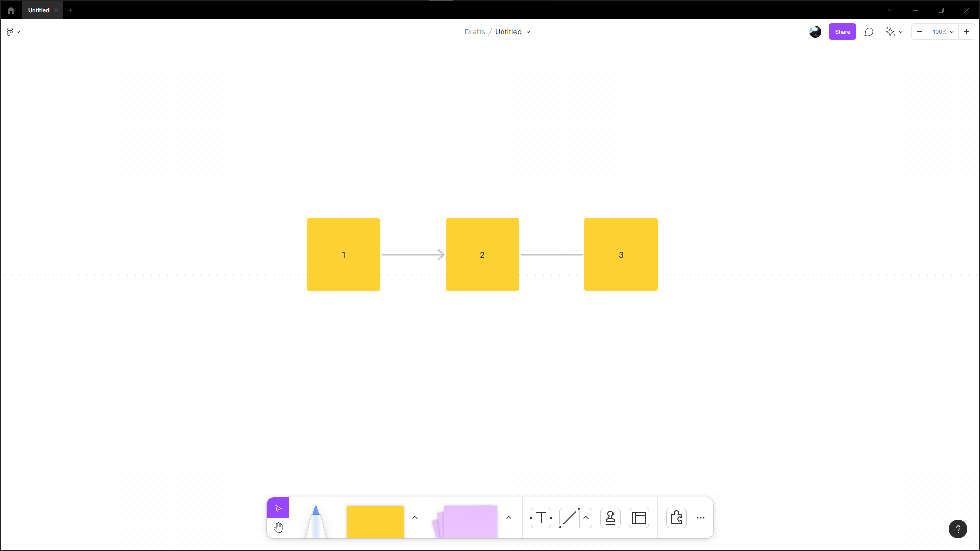Open the 100% zoom level dropdown
980x551 pixels.
(x=943, y=32)
